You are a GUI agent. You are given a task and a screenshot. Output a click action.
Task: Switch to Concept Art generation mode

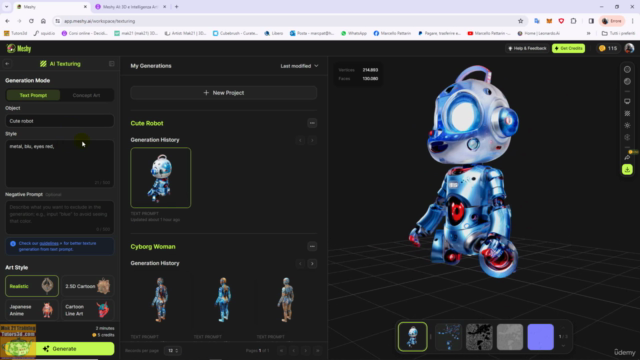(86, 95)
